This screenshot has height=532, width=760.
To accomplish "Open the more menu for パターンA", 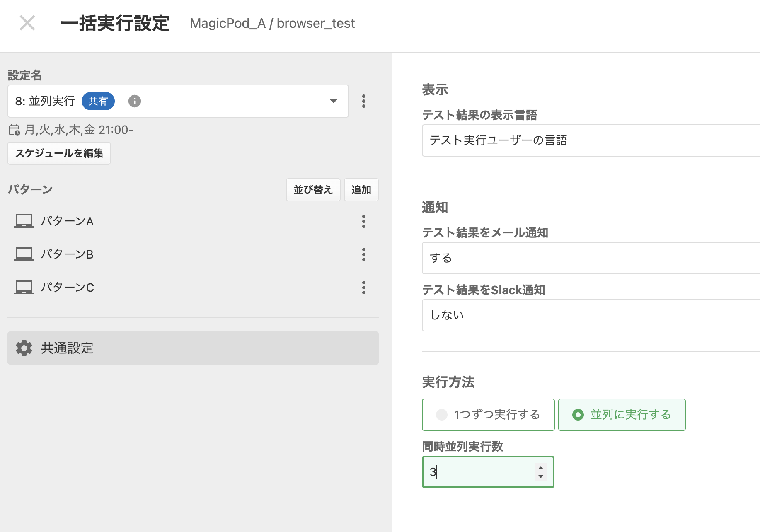I will [364, 221].
